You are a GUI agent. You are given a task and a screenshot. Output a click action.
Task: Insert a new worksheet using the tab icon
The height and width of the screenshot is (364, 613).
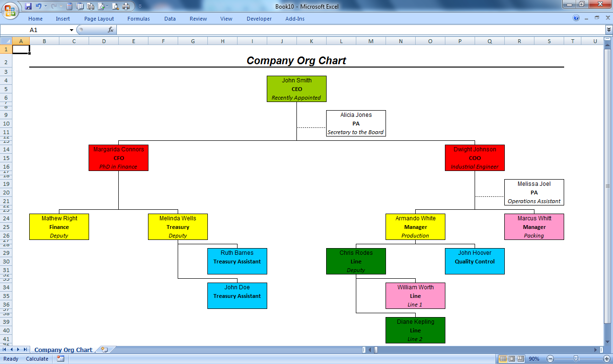(x=104, y=350)
